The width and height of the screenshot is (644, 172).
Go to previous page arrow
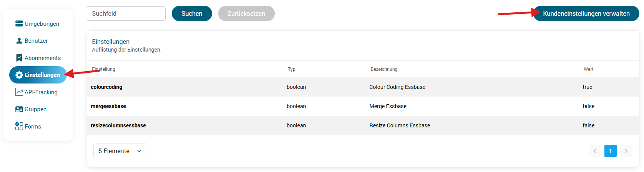click(x=595, y=151)
